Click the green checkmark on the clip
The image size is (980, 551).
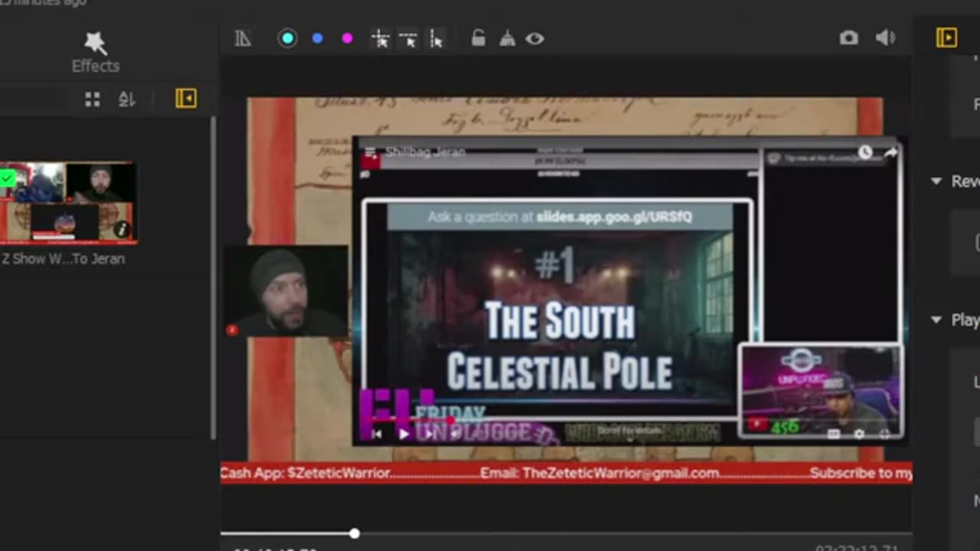click(x=7, y=179)
